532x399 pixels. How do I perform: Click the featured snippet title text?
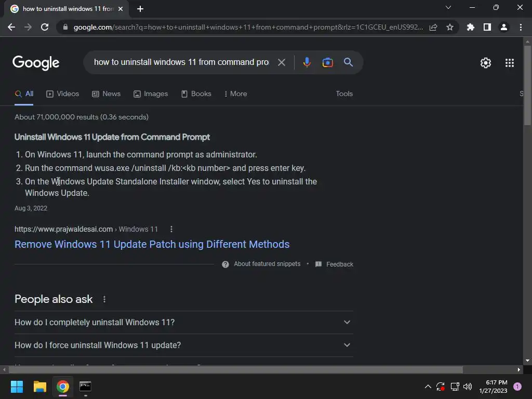pos(112,137)
